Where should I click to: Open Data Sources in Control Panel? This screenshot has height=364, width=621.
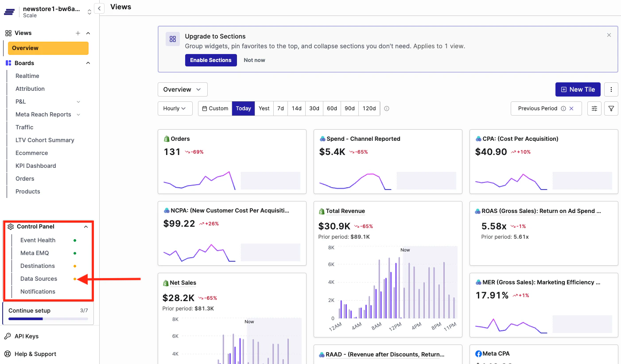(x=39, y=279)
